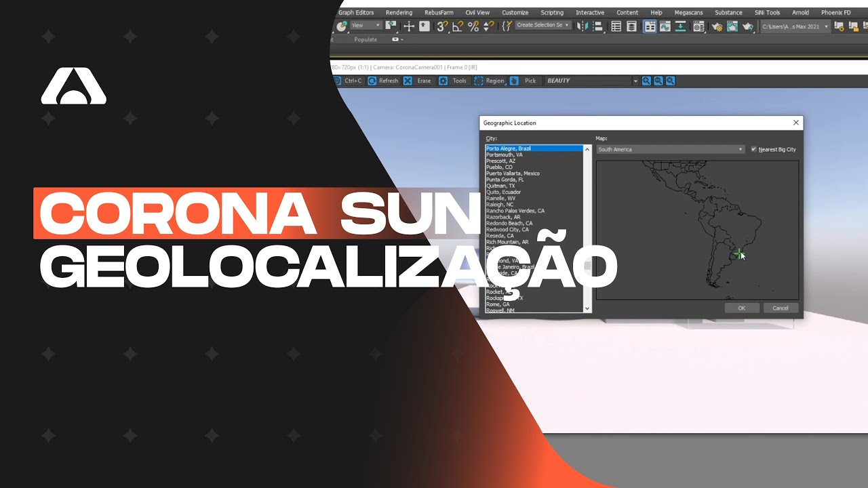868x488 pixels.
Task: Open the frame buffer Tools button
Action: (453, 81)
